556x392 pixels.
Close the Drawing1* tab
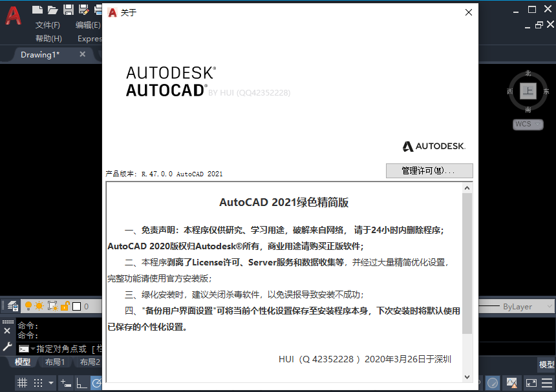[82, 54]
